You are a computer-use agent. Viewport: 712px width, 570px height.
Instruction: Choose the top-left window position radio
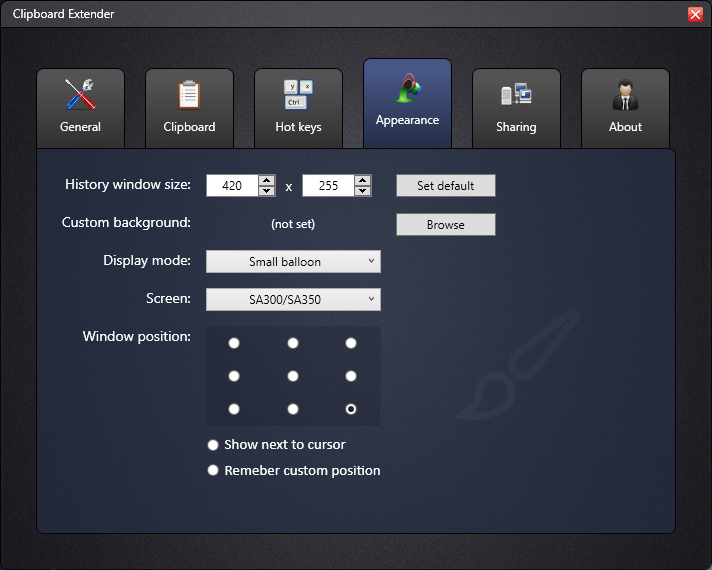pos(234,343)
